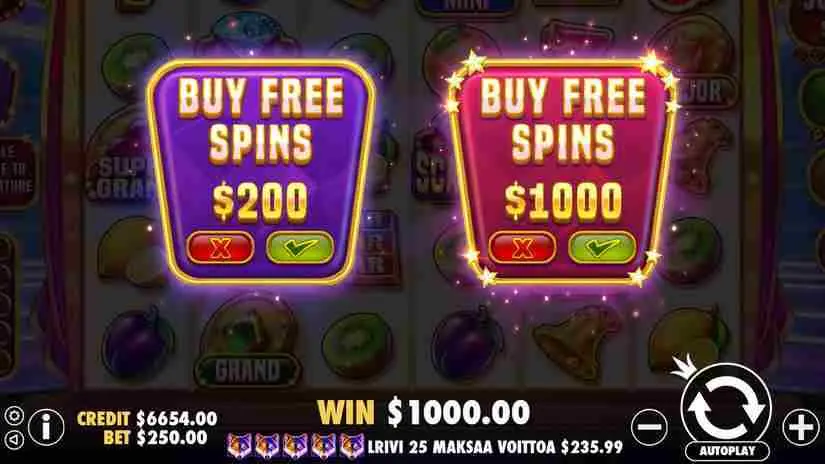Open the Autoplay options

727,451
